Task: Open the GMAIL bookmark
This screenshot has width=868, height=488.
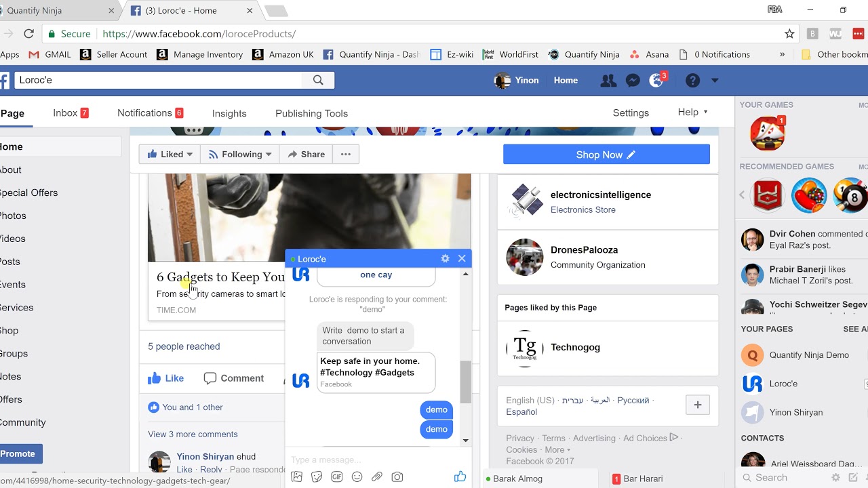Action: coord(50,54)
